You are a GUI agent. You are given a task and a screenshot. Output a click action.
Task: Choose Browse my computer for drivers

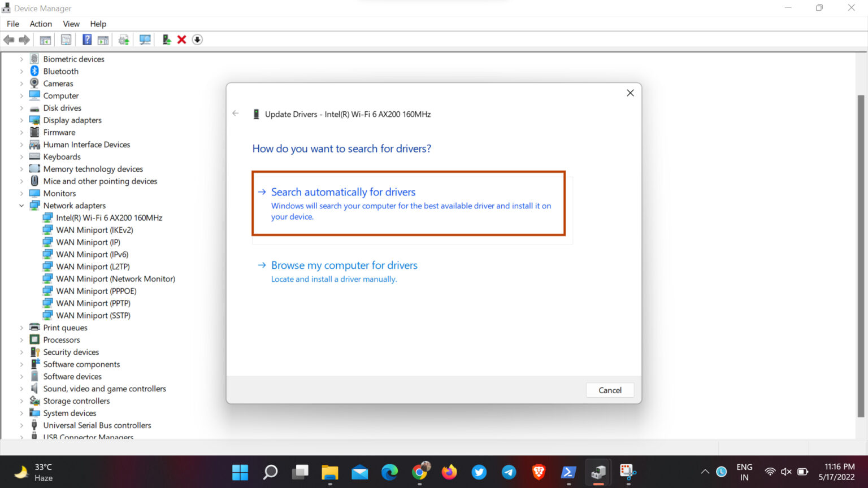(x=344, y=265)
